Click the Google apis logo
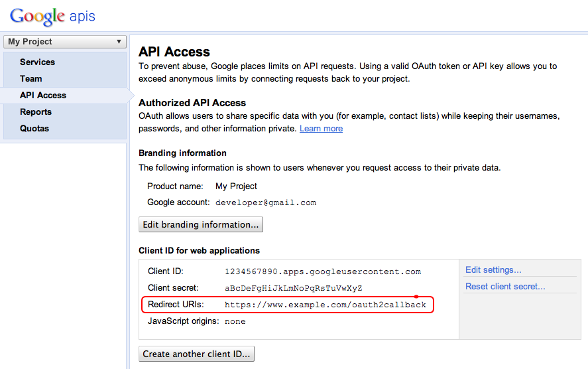 [x=52, y=16]
